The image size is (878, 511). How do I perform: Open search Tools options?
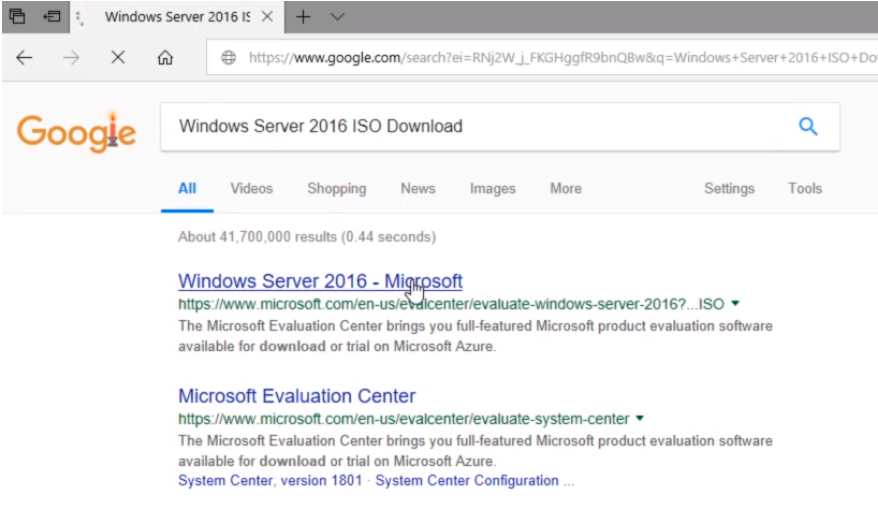pos(805,189)
